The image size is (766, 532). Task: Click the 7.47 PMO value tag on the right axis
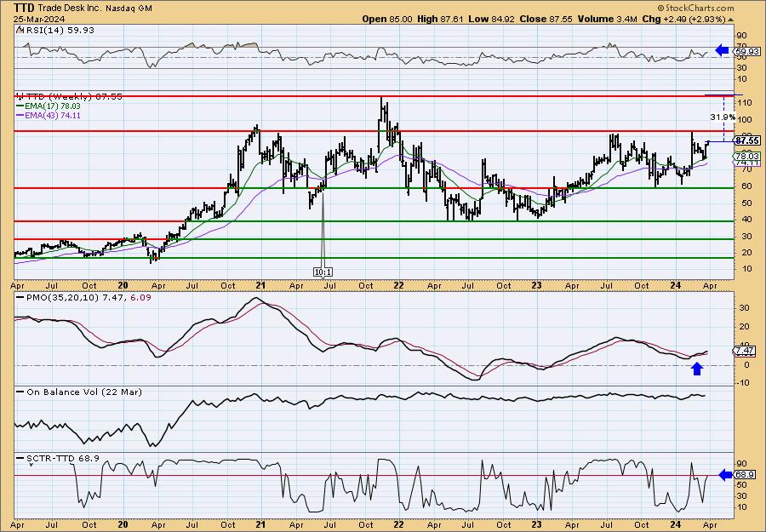pos(746,352)
